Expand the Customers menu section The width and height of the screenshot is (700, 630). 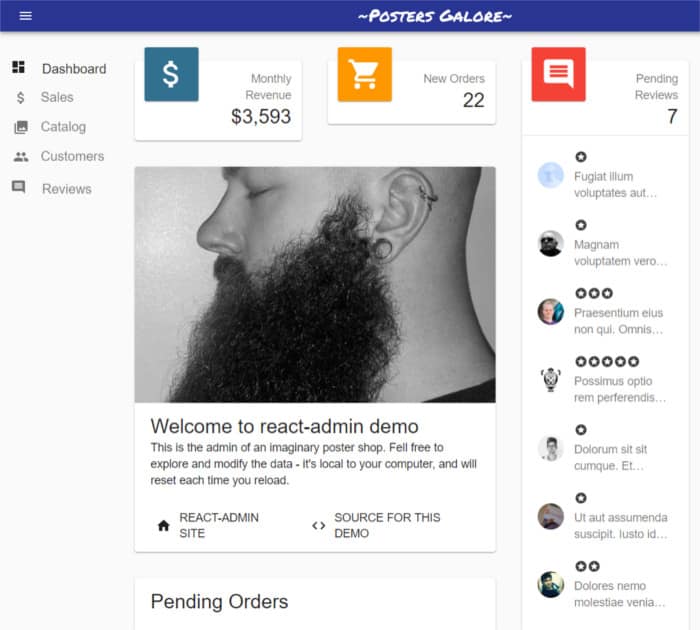(59, 156)
